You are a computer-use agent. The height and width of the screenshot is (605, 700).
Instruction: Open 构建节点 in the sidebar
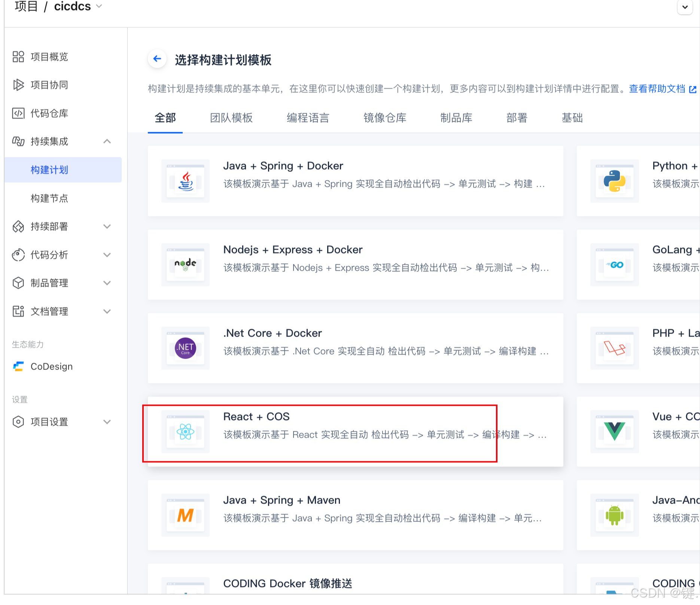point(49,198)
